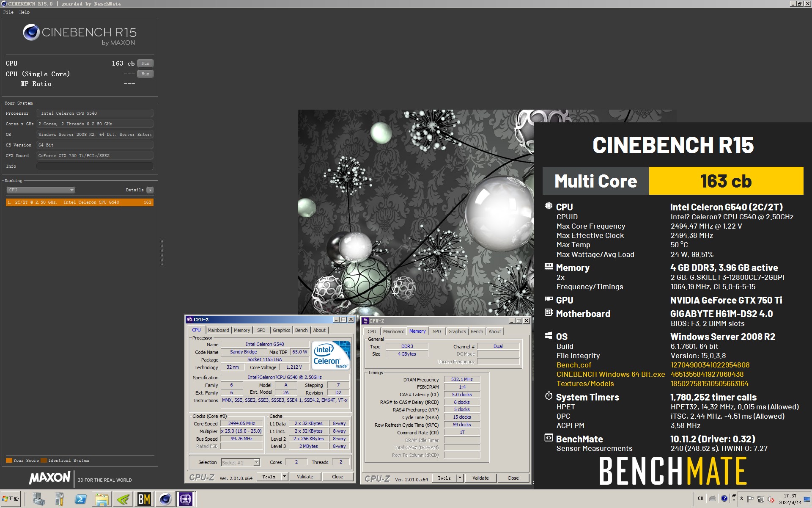Open the About tab in left CPU-Z window
Screen dimensions: 812x508
pos(319,330)
